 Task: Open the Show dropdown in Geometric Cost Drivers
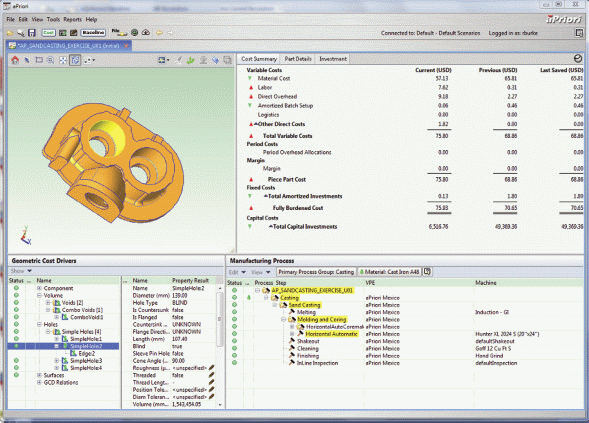click(x=21, y=271)
